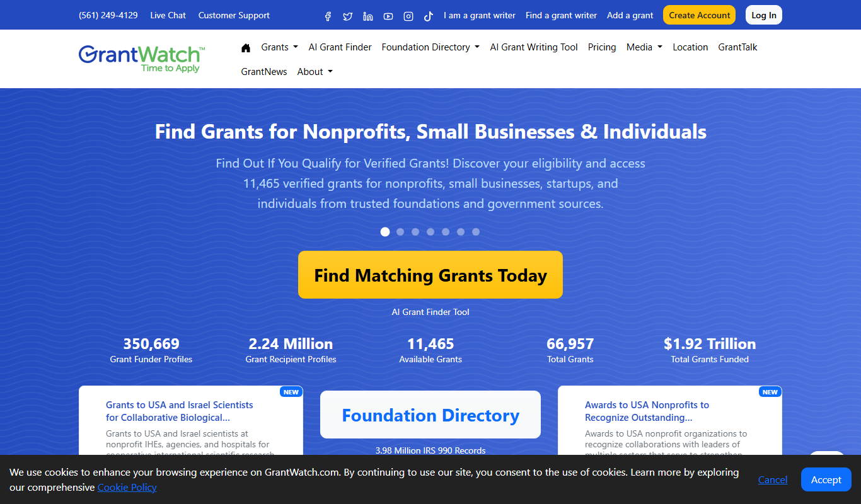The width and height of the screenshot is (861, 504).
Task: Click the NEW badge on USA Nonprofits awards card
Action: click(770, 392)
